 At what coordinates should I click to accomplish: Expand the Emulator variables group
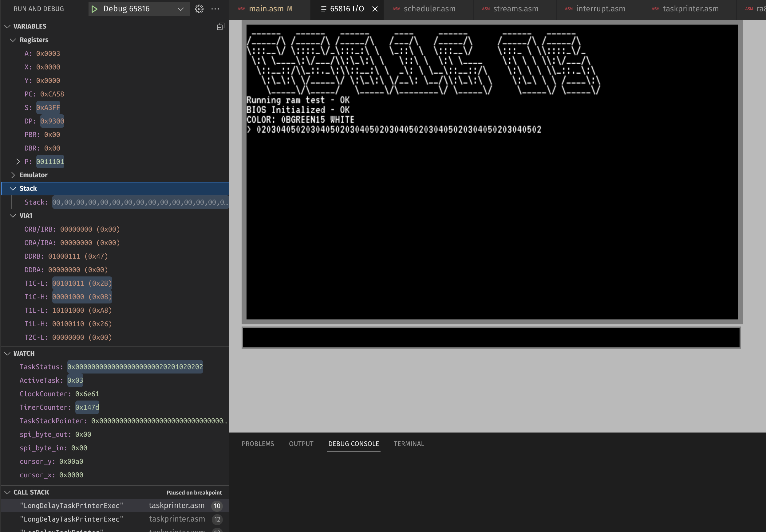[13, 175]
